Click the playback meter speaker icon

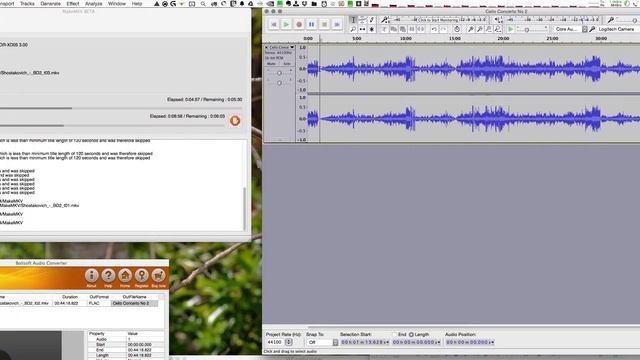(x=498, y=20)
